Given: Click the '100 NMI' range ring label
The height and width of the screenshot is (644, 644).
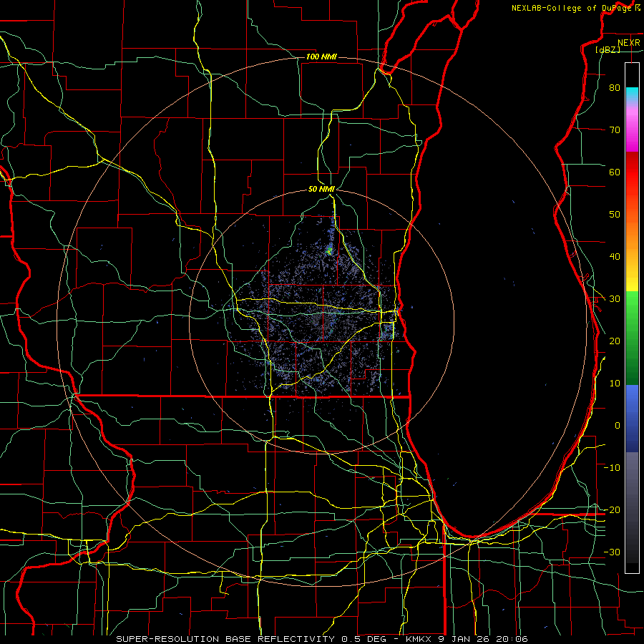Looking at the screenshot, I should (x=321, y=57).
